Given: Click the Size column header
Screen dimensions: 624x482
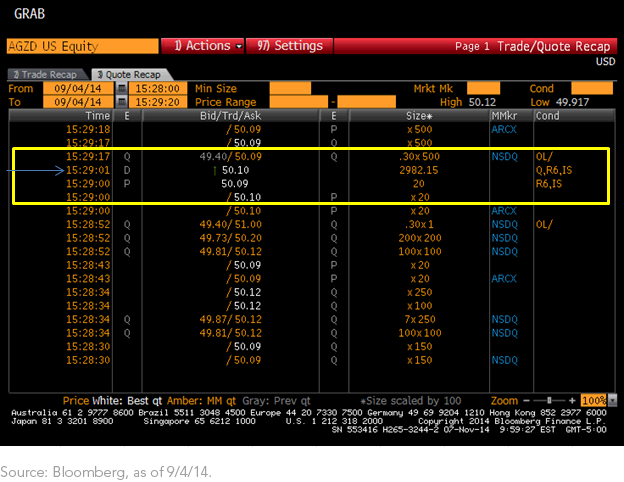Looking at the screenshot, I should coord(419,116).
